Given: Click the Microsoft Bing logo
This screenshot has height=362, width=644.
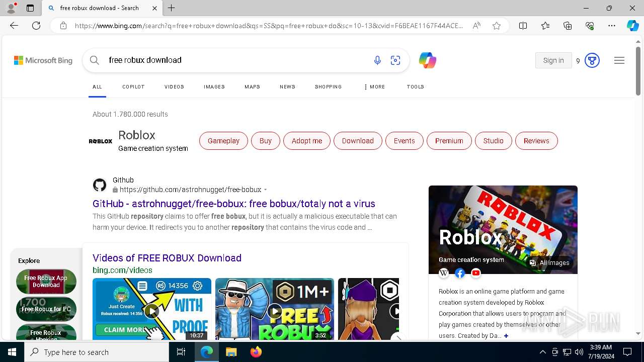Looking at the screenshot, I should click(x=43, y=60).
